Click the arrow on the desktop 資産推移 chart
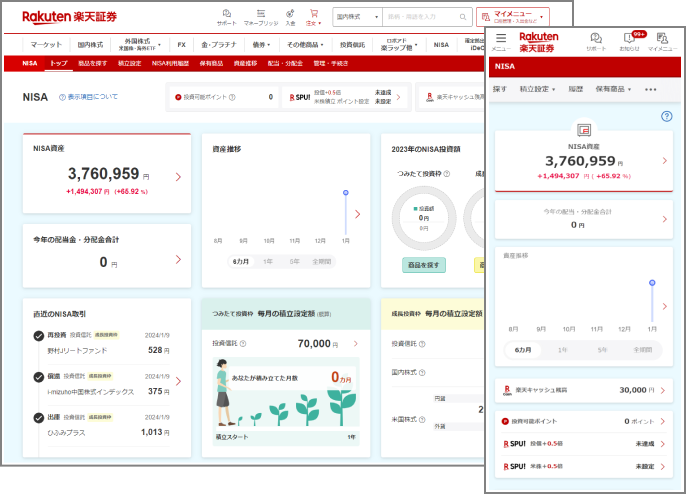 pos(357,214)
